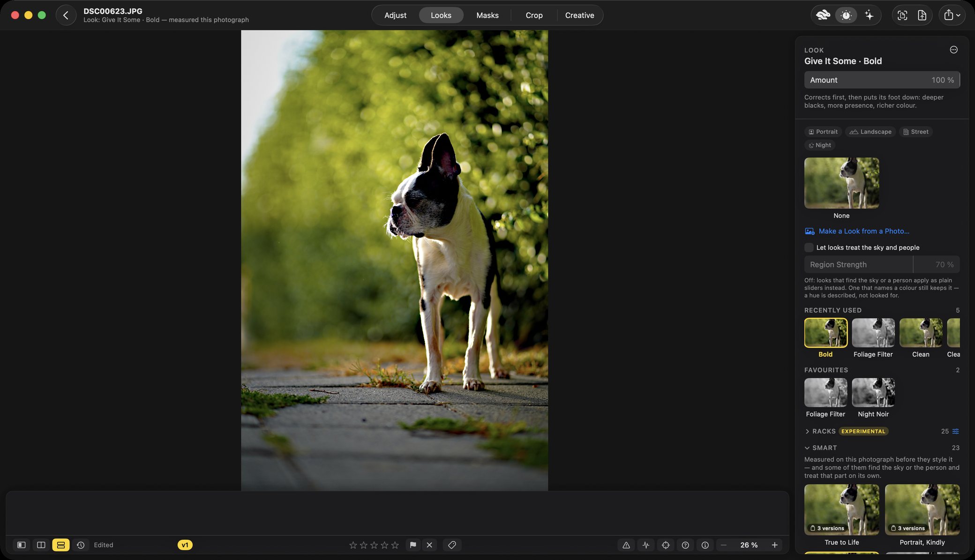This screenshot has width=975, height=560.
Task: Open Racks settings sliders icon
Action: click(x=955, y=431)
